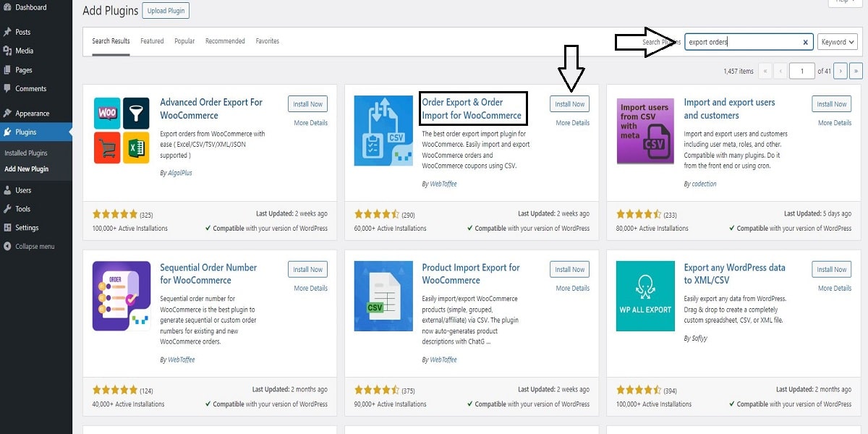Click the Posts pin icon in sidebar
Viewport: 868px width, 434px height.
[7, 32]
